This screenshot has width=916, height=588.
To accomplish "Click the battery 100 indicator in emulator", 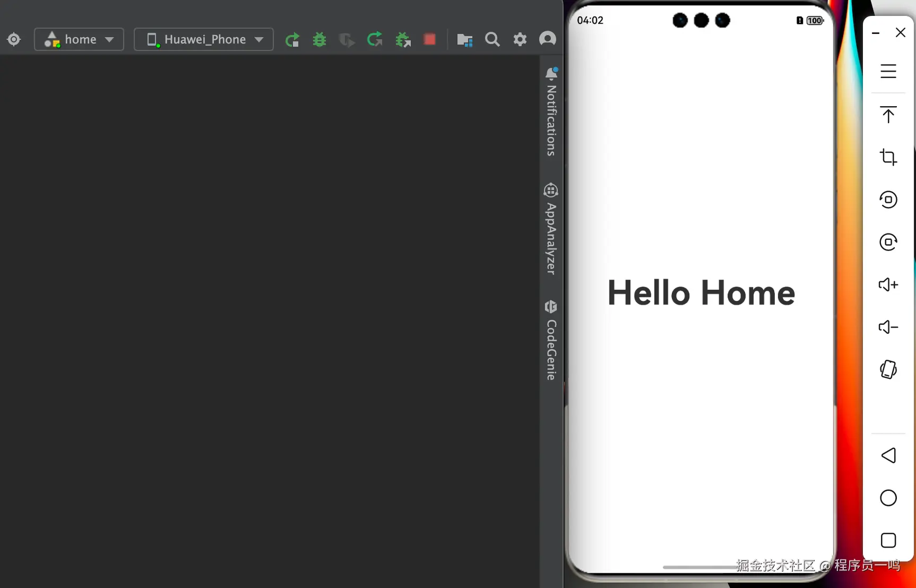I will pyautogui.click(x=815, y=21).
